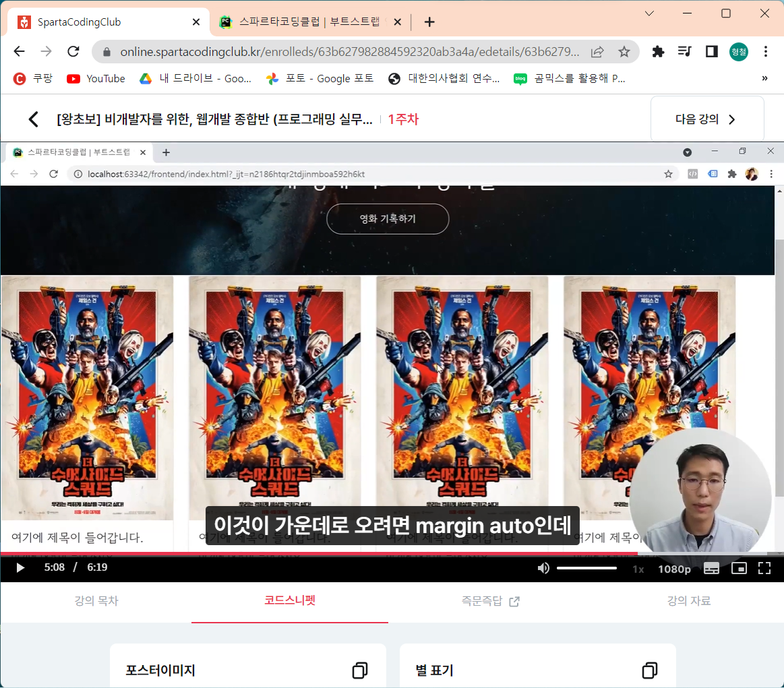Go back to course with left chevron
This screenshot has height=688, width=784.
(x=34, y=119)
